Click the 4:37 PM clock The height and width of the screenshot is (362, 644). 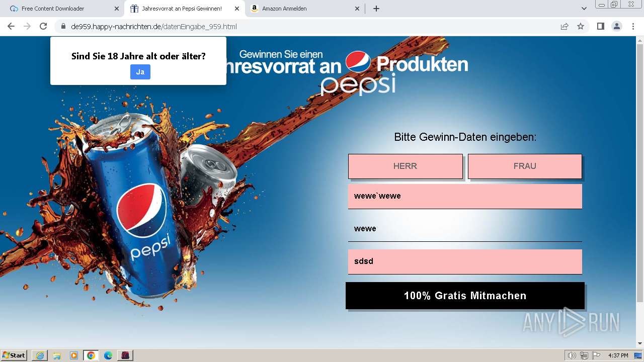618,355
